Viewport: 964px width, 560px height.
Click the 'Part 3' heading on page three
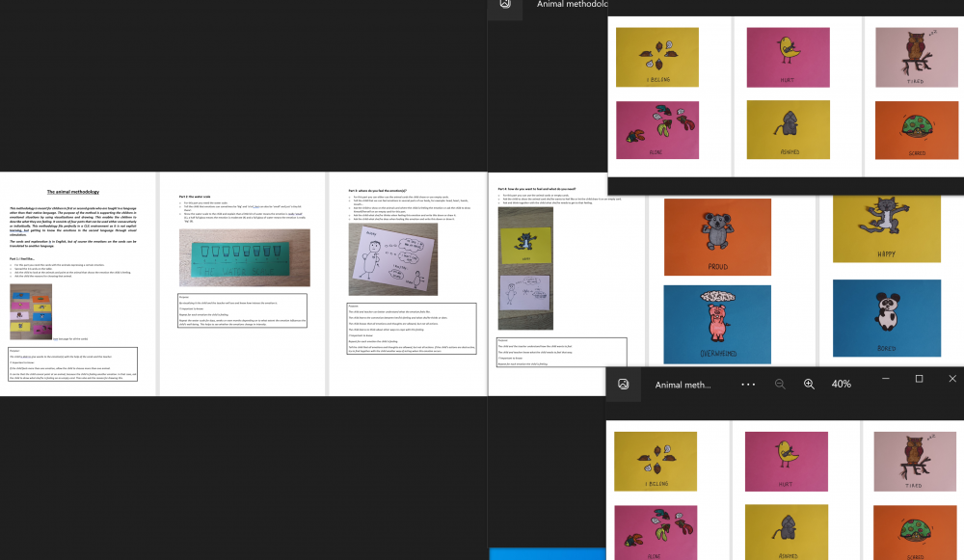378,191
